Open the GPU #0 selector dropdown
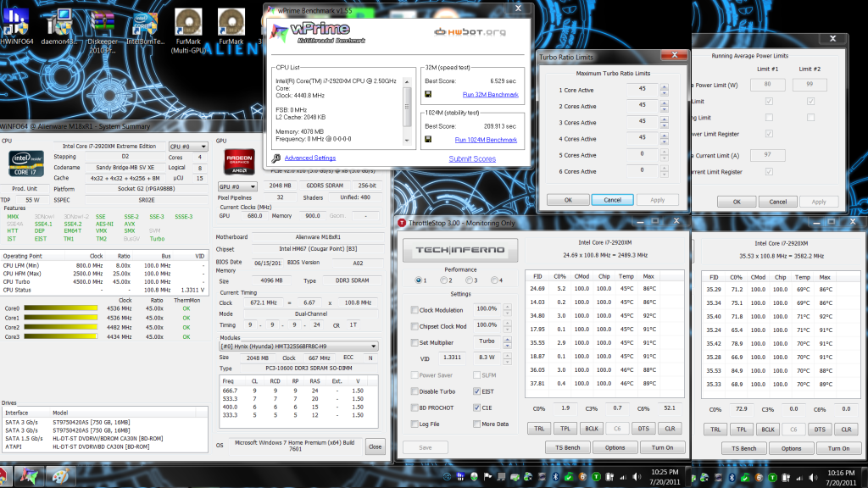Screen dimensions: 868x488 [237, 186]
